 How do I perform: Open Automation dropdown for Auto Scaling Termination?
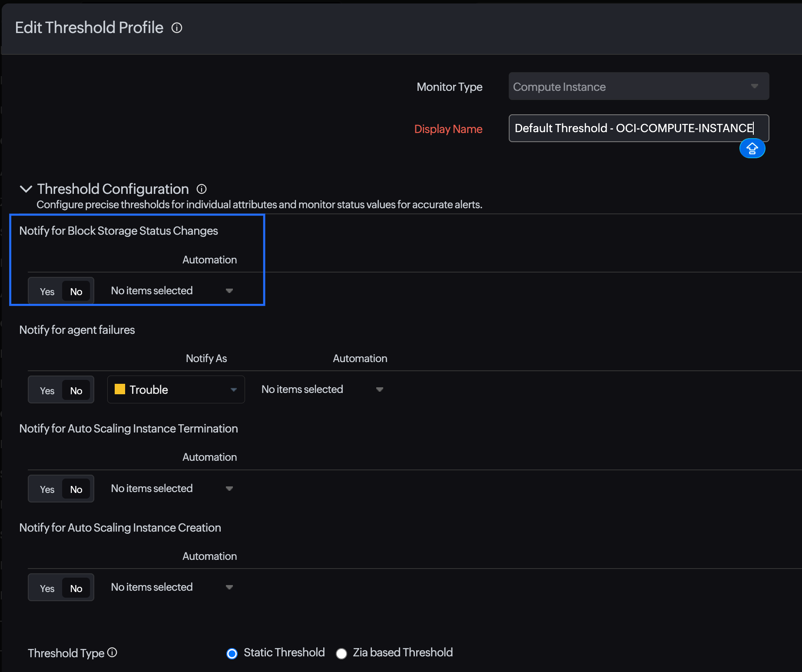coord(172,489)
